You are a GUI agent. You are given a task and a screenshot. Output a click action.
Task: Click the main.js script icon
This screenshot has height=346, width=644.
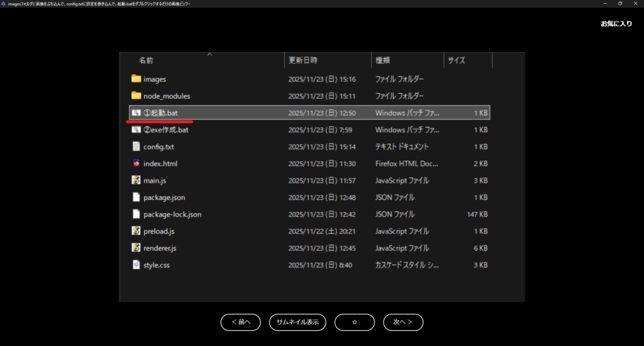click(x=136, y=180)
